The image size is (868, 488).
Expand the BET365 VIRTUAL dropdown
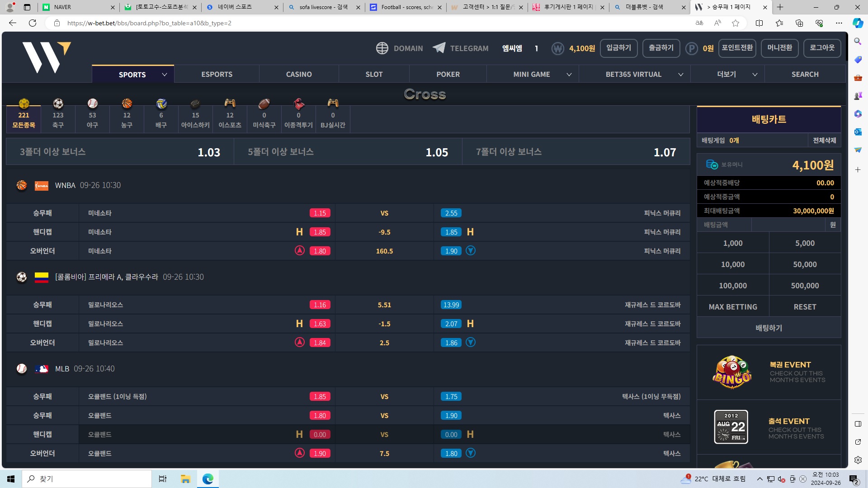coord(680,75)
